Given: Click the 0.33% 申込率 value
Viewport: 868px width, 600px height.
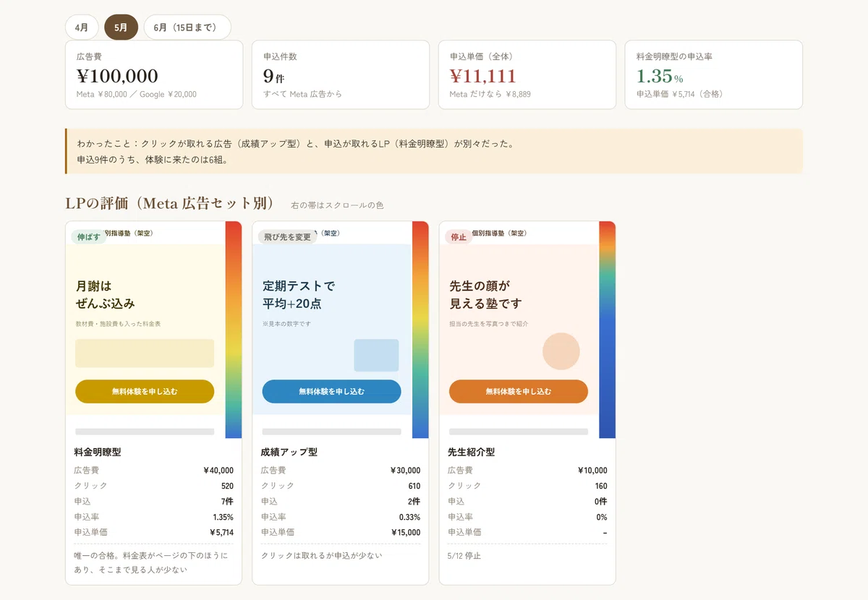Looking at the screenshot, I should (409, 517).
